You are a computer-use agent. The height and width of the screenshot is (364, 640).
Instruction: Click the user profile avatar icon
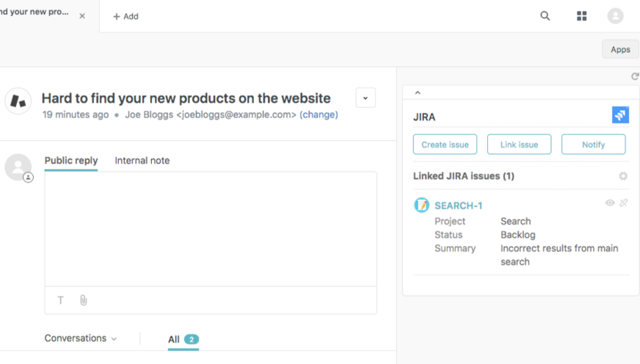[x=615, y=16]
